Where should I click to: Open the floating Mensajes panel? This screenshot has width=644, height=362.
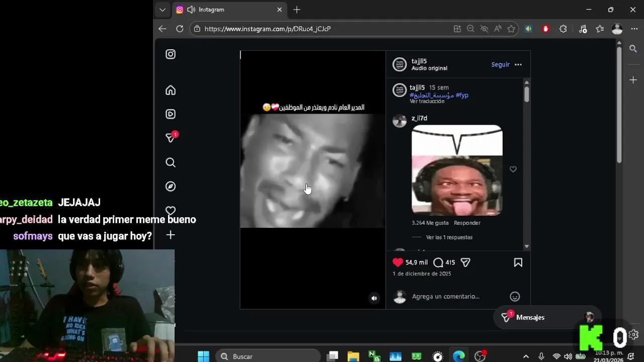point(547,317)
